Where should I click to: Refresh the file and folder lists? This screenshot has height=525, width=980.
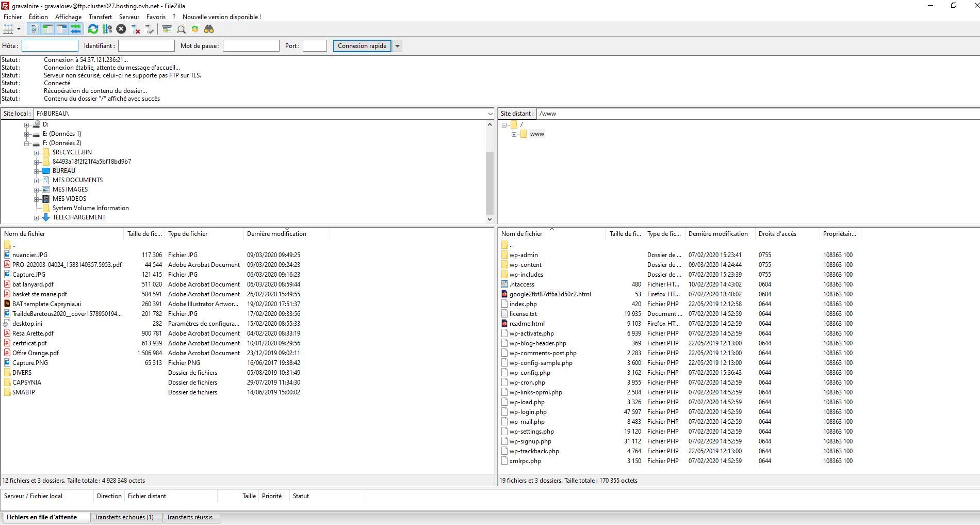[93, 29]
